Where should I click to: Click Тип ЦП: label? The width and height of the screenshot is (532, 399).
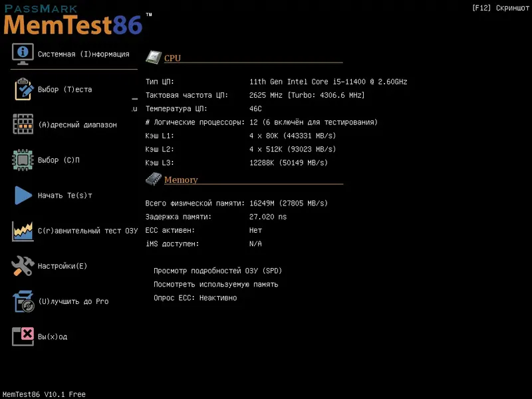point(160,82)
